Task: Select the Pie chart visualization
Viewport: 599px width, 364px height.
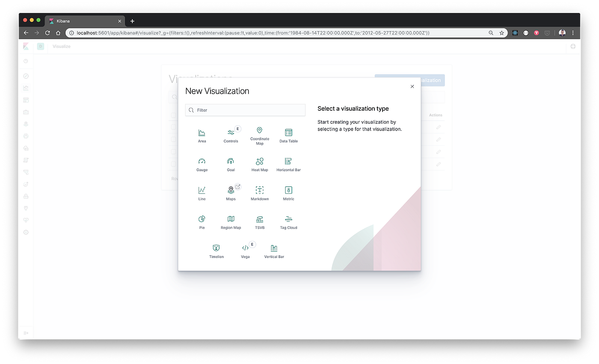Action: (202, 222)
